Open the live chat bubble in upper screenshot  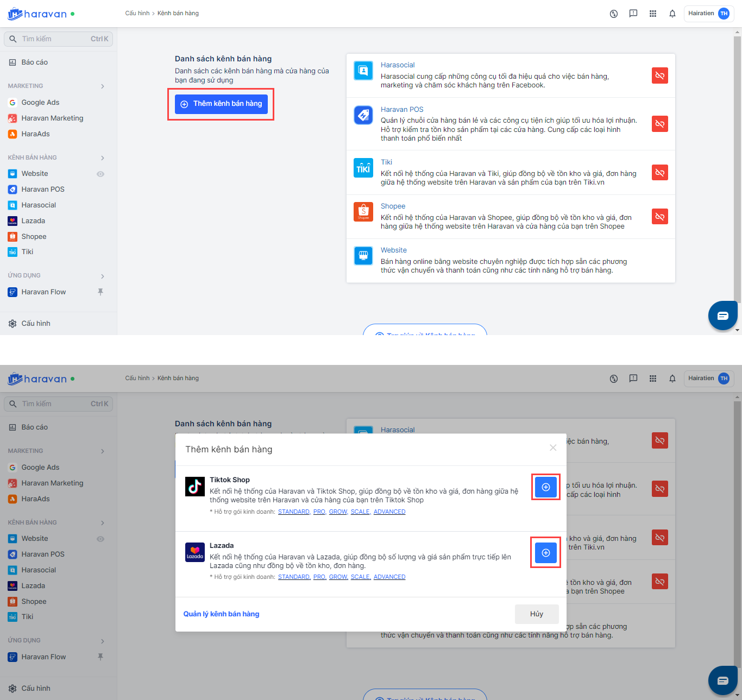click(x=723, y=316)
